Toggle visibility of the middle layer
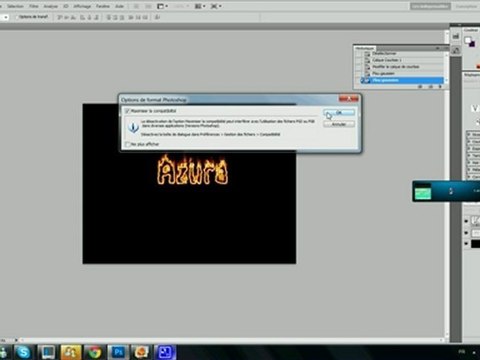The image size is (480, 360). (x=466, y=232)
